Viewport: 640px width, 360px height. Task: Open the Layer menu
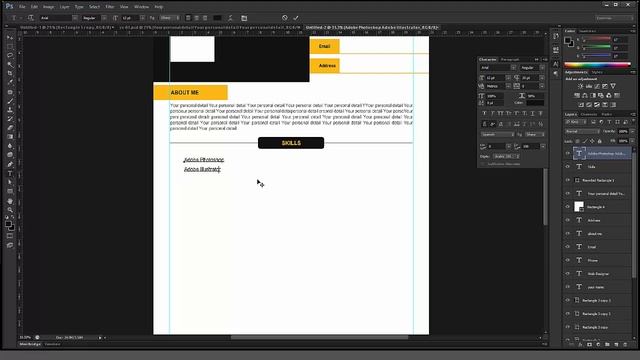(x=64, y=7)
